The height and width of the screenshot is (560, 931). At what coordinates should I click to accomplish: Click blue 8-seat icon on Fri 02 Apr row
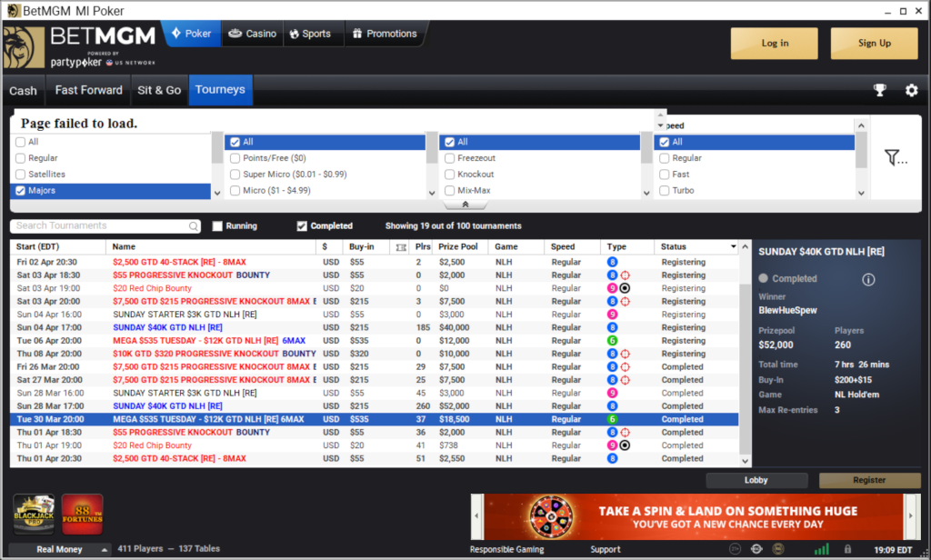coord(612,263)
